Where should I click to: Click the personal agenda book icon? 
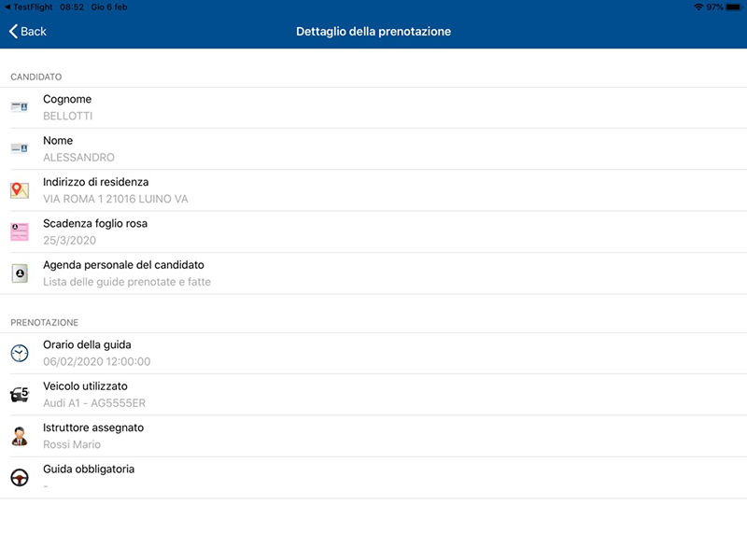point(20,273)
